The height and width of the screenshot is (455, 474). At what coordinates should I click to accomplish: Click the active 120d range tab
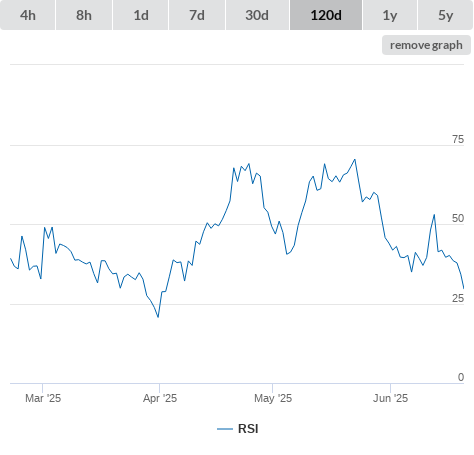click(326, 15)
